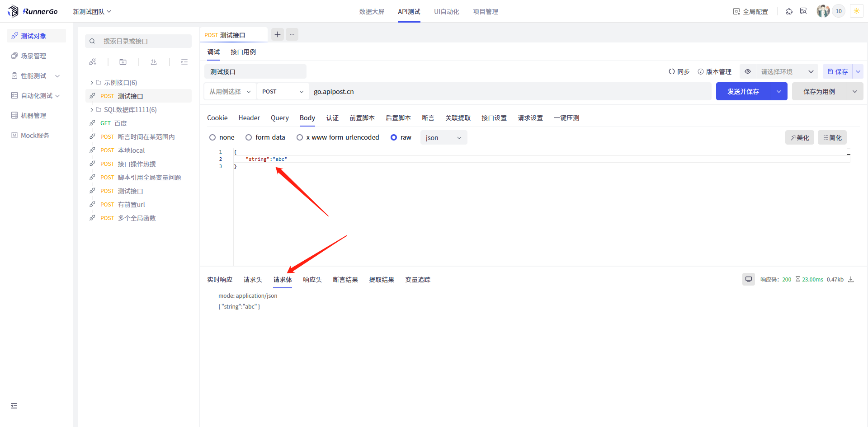Click the 美化 beautify button
Viewport: 868px width, 427px height.
[799, 138]
